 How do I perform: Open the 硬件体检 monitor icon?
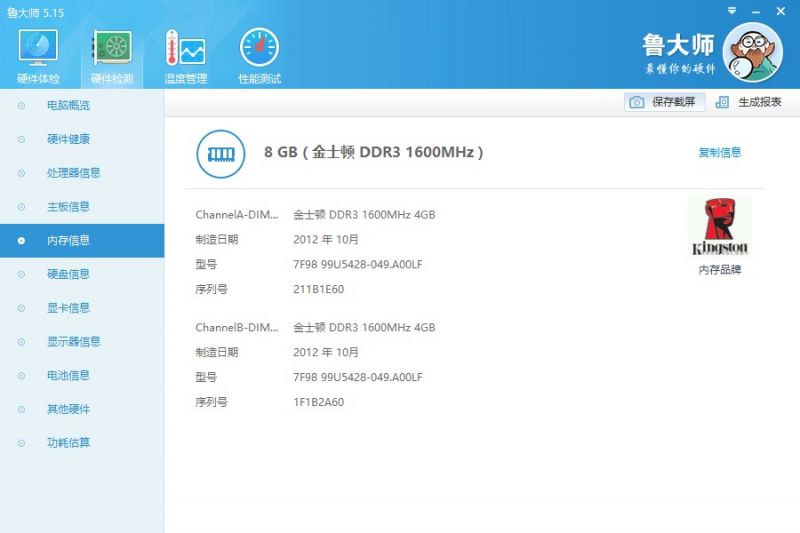coord(38,47)
